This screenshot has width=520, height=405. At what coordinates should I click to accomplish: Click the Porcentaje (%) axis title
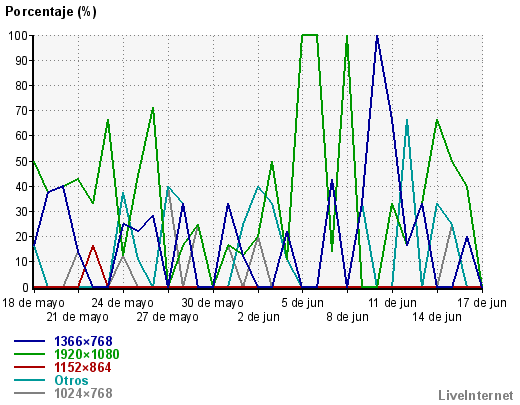[x=51, y=12]
